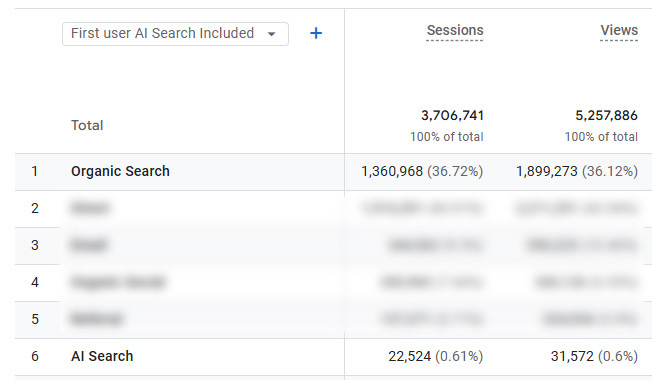Click row number 5 index
The height and width of the screenshot is (380, 652).
(x=35, y=319)
